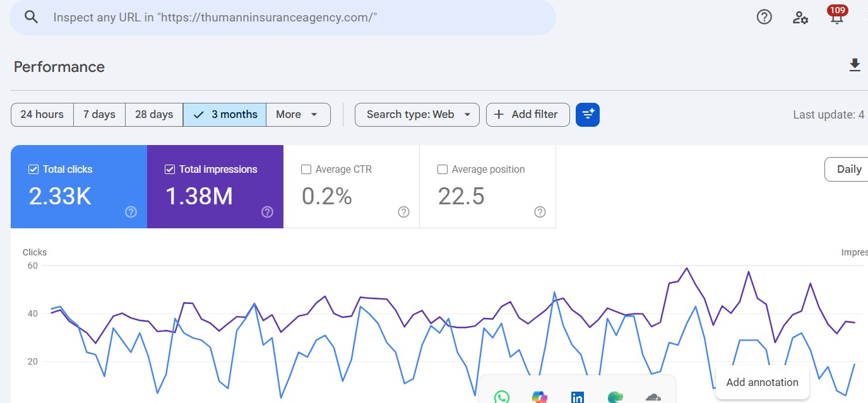This screenshot has height=403, width=868.
Task: Open users and permissions settings icon
Action: click(800, 18)
